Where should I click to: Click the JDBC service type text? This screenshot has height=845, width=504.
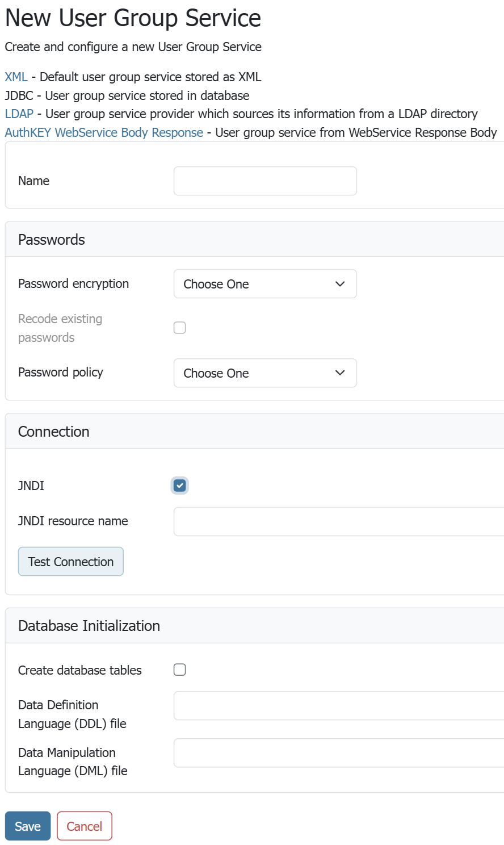pos(19,95)
